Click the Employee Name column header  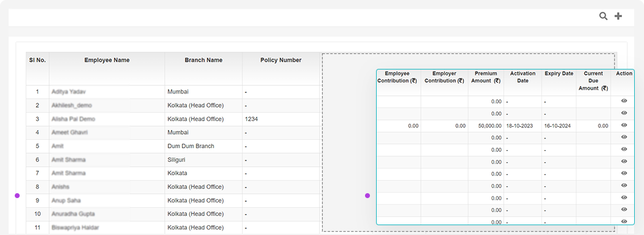pos(107,60)
